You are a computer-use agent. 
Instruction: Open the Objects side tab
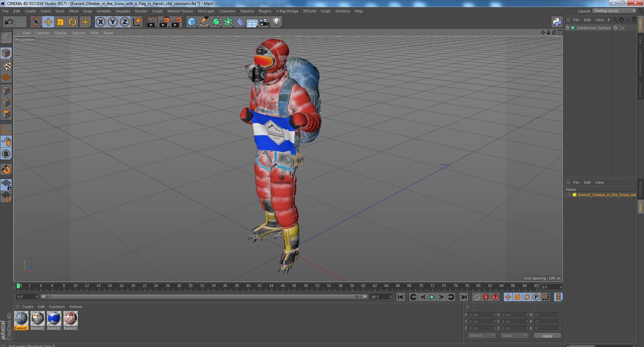640,25
